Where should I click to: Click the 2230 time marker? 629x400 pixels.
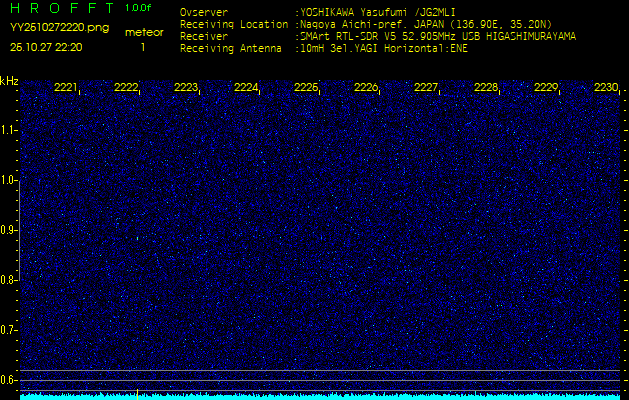[x=606, y=88]
